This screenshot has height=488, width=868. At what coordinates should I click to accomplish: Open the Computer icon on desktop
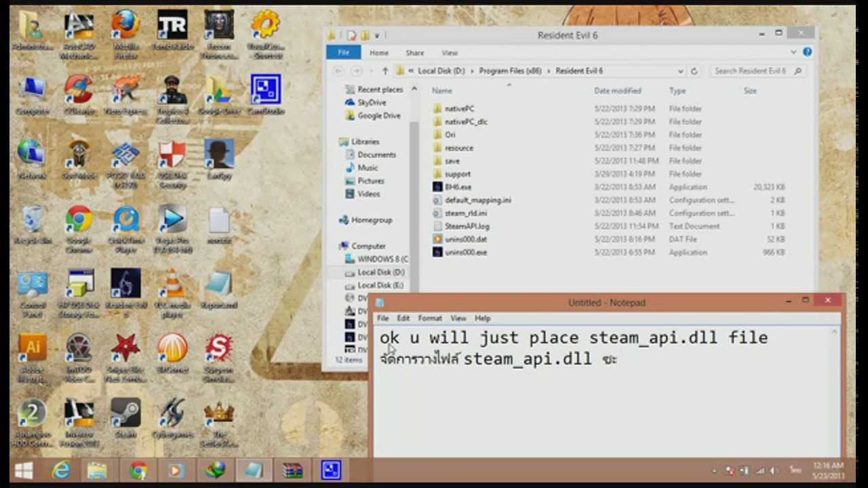coord(32,95)
